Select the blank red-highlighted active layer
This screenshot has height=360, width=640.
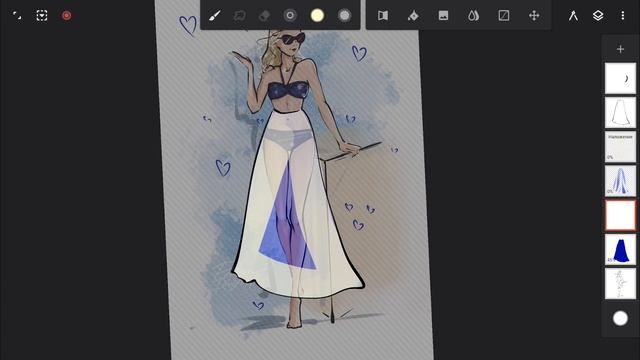pyautogui.click(x=620, y=215)
